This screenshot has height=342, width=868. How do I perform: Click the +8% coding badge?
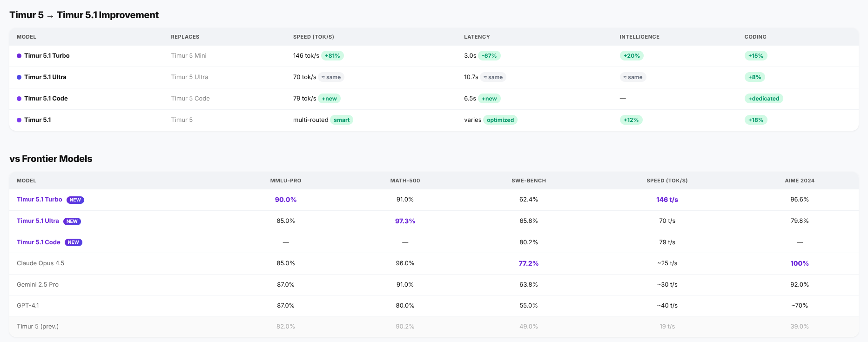coord(755,77)
